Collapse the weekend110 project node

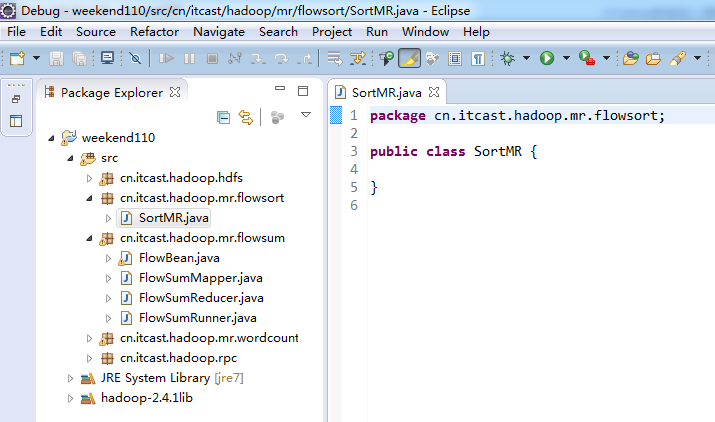pyautogui.click(x=51, y=138)
